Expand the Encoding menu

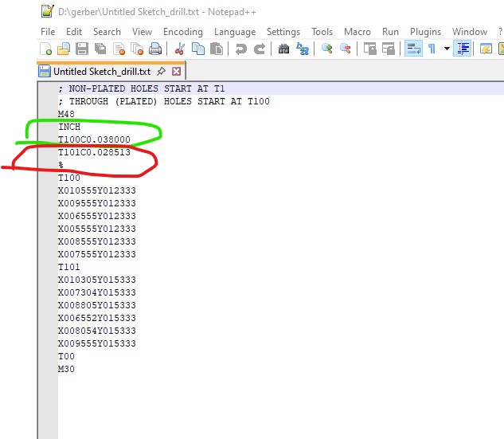click(183, 32)
